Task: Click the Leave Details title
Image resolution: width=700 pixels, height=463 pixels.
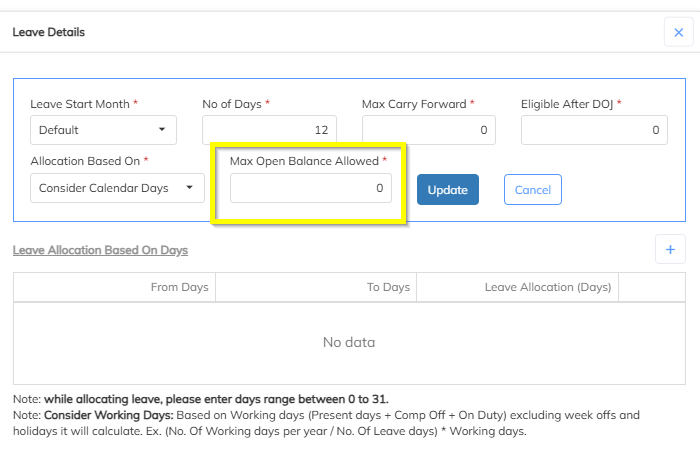Action: [48, 33]
